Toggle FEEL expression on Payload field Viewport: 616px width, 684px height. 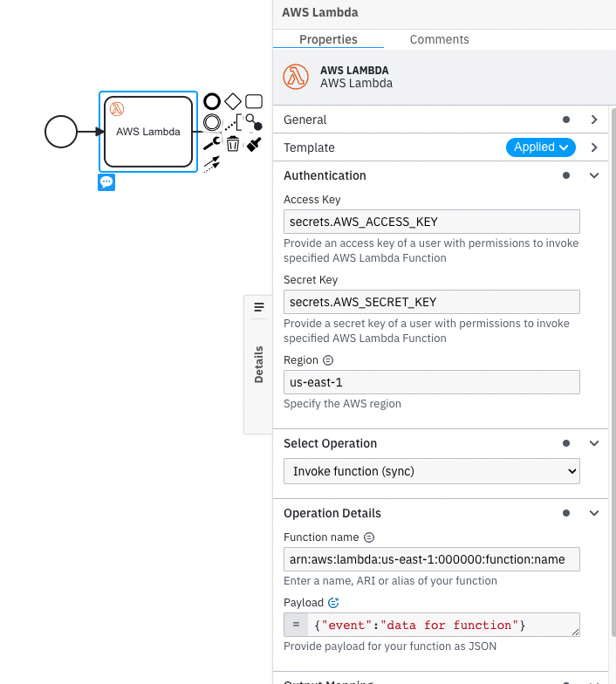(x=333, y=603)
